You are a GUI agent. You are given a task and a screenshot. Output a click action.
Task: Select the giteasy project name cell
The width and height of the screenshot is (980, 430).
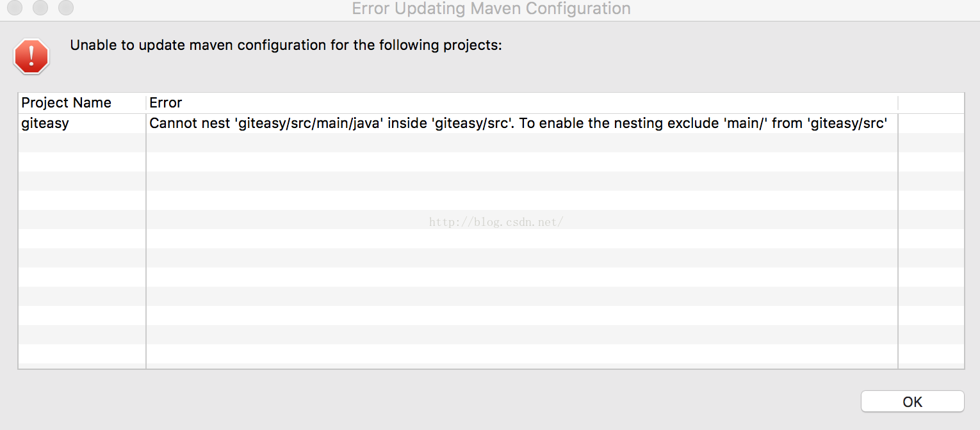click(x=82, y=123)
